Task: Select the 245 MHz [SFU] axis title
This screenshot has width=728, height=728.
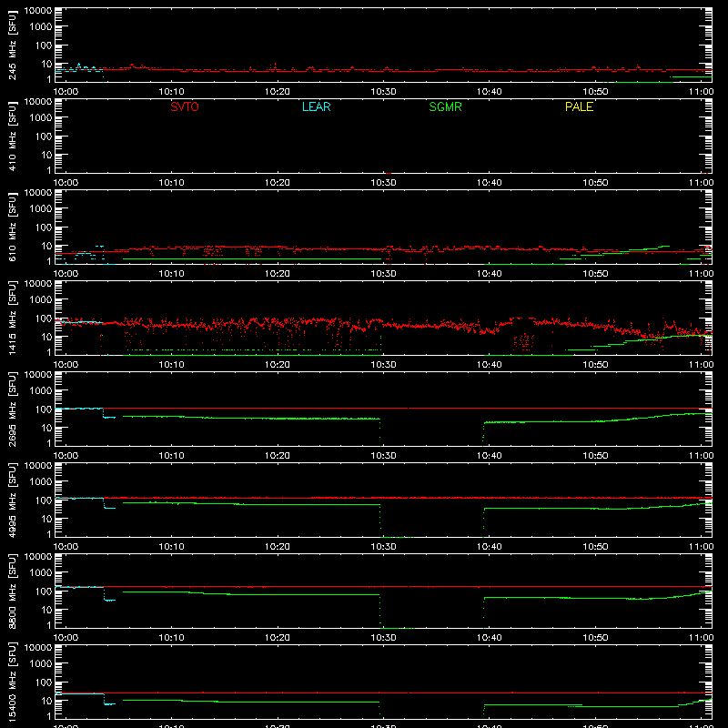Action: click(x=12, y=45)
